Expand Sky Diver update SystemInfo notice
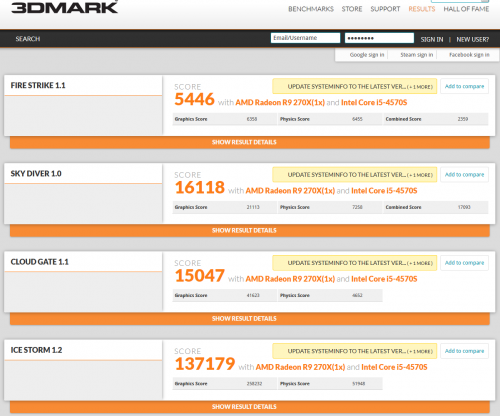The image size is (500, 416). coord(355,175)
